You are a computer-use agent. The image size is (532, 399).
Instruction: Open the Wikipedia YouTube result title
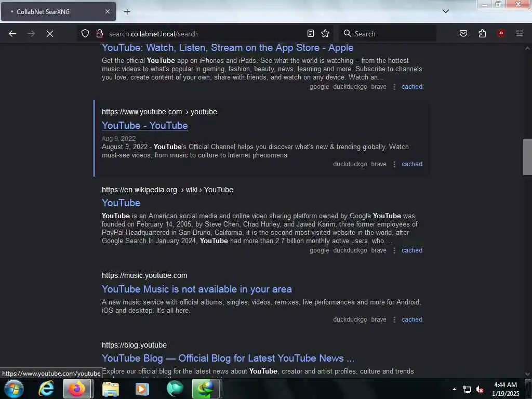click(x=121, y=203)
